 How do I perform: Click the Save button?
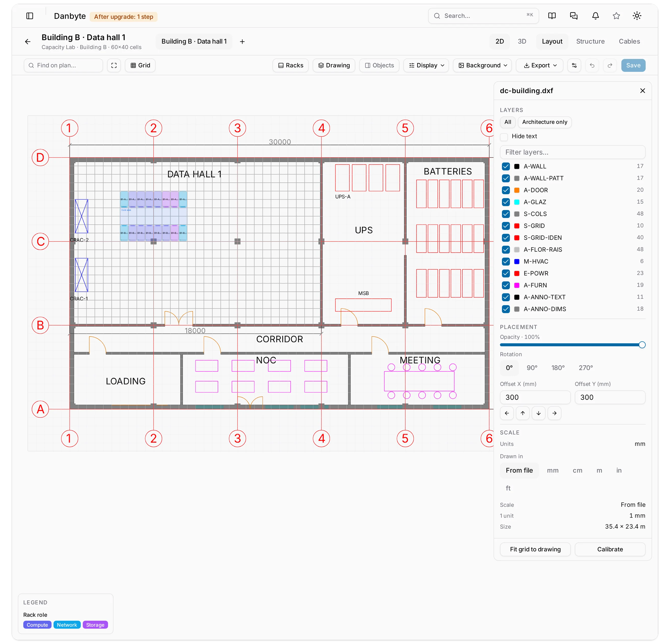click(x=633, y=65)
